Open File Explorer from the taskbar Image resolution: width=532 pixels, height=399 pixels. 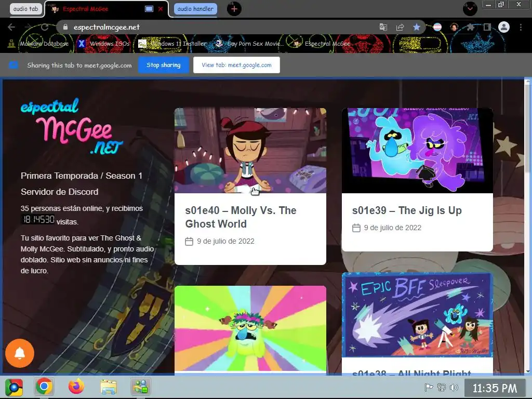(109, 387)
